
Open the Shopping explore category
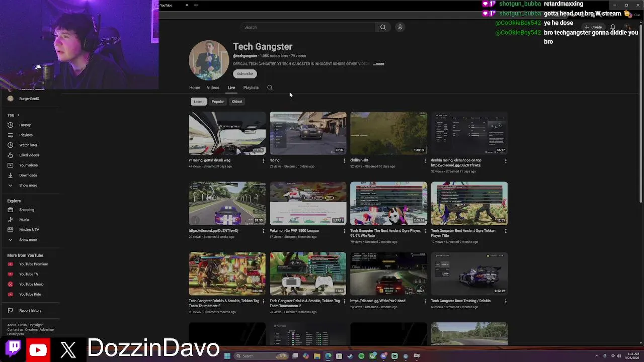pyautogui.click(x=26, y=210)
